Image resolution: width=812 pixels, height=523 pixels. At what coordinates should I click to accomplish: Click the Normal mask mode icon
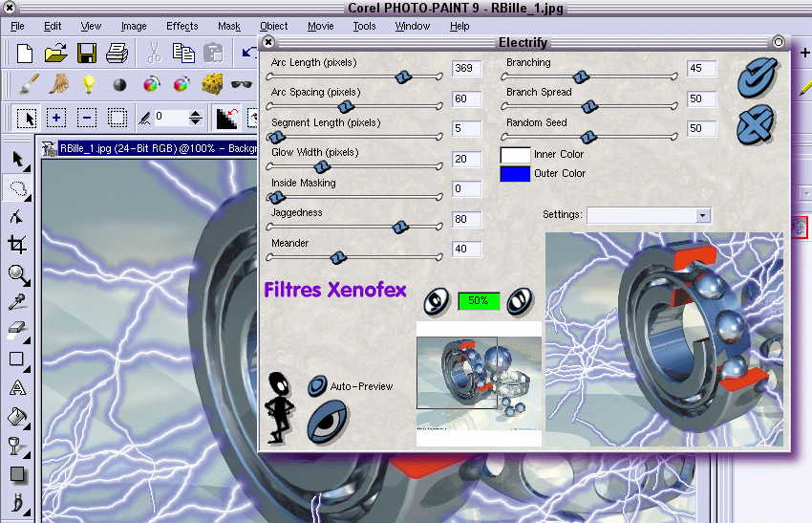coord(27,119)
